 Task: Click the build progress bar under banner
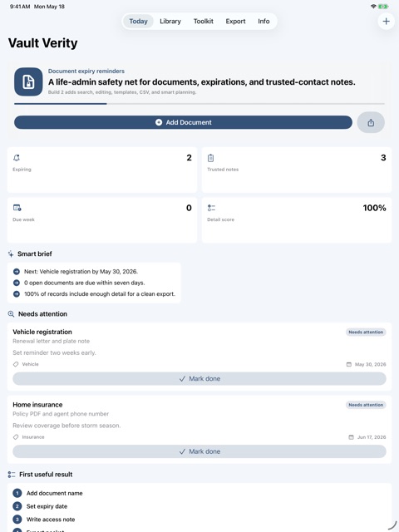pos(199,104)
